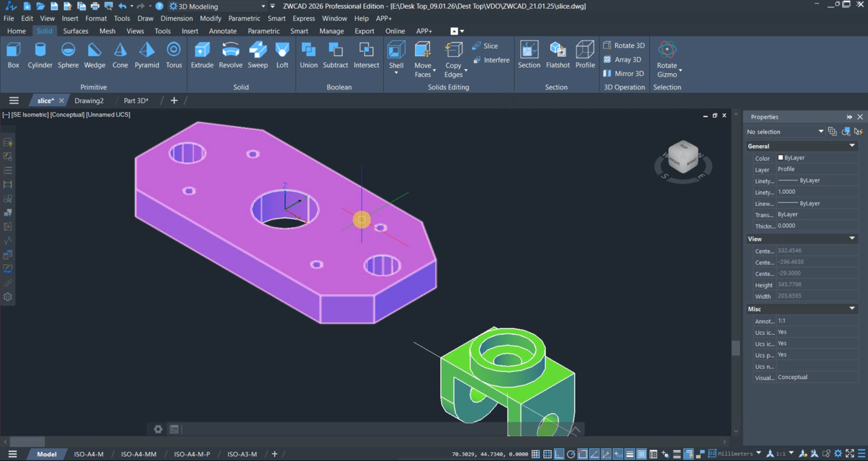Image resolution: width=868 pixels, height=461 pixels.
Task: Switch to the Surfaces ribbon tab
Action: (x=75, y=31)
